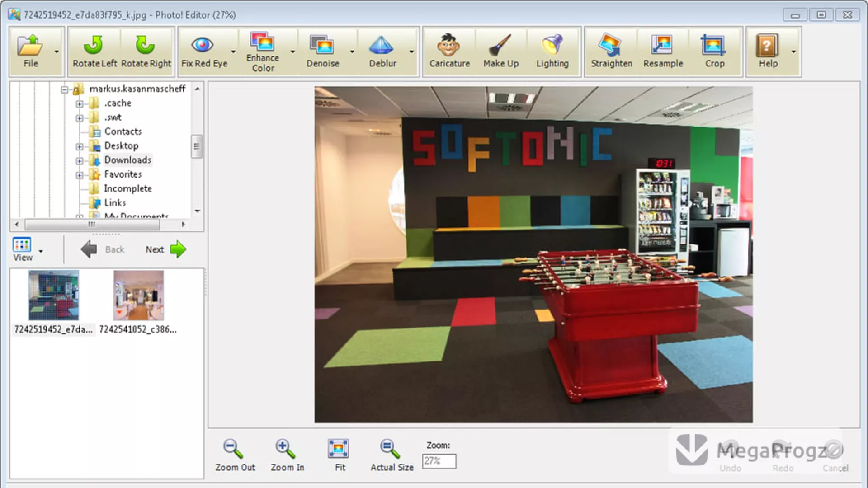Select the markus.kasanmascheff root folder
This screenshot has height=488, width=868.
[x=137, y=89]
